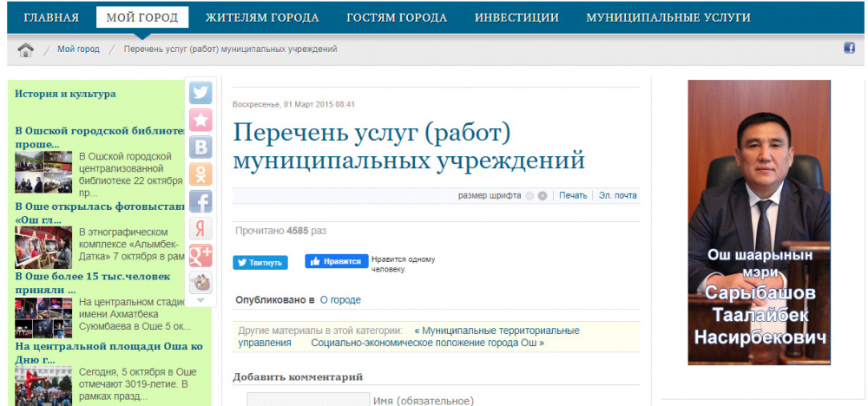
Task: Click the pink star bookmark icon
Action: click(x=201, y=120)
